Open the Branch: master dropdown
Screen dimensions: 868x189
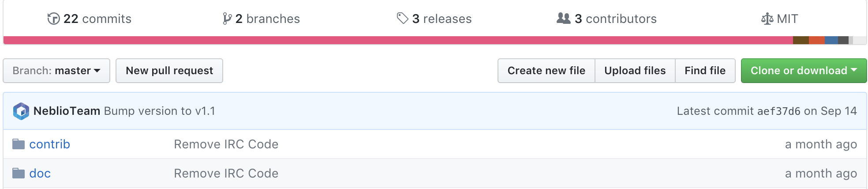56,71
